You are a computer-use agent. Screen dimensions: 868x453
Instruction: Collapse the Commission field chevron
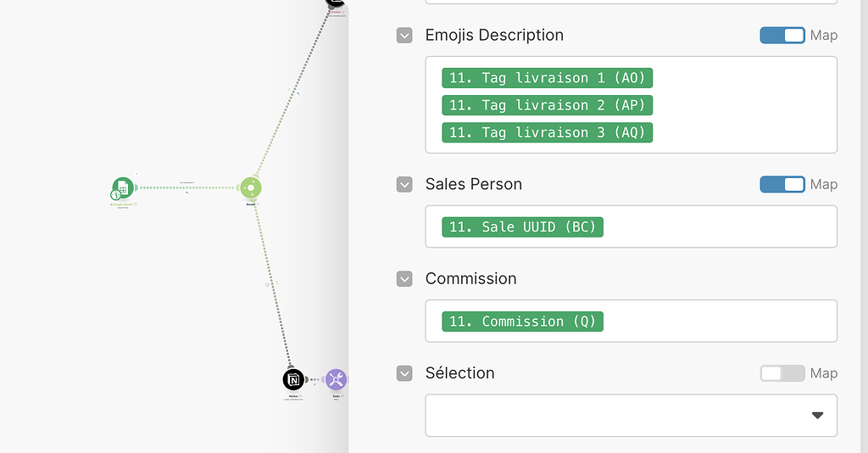404,279
